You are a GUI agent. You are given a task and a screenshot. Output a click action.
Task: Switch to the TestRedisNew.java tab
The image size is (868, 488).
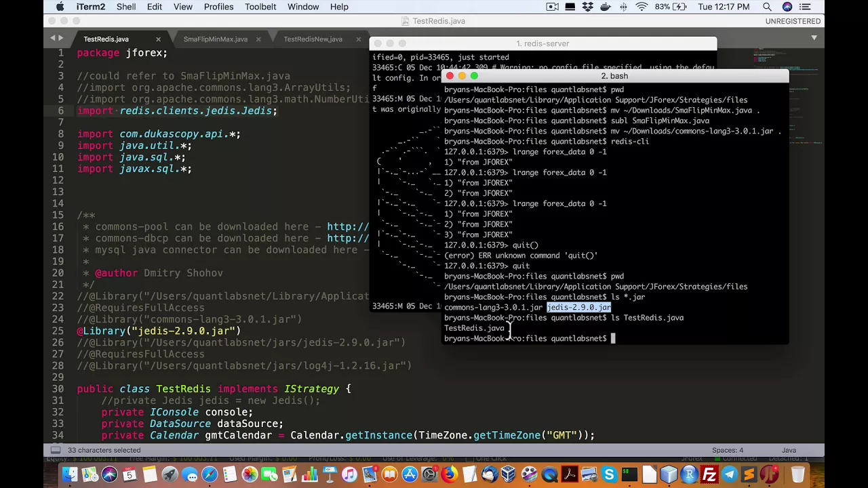pos(313,39)
